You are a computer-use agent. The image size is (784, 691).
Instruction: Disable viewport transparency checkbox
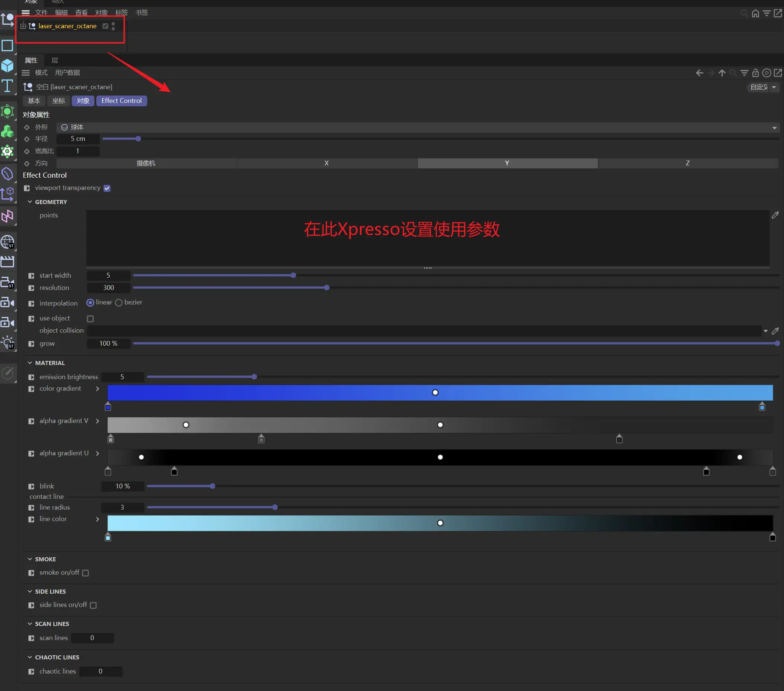[107, 188]
